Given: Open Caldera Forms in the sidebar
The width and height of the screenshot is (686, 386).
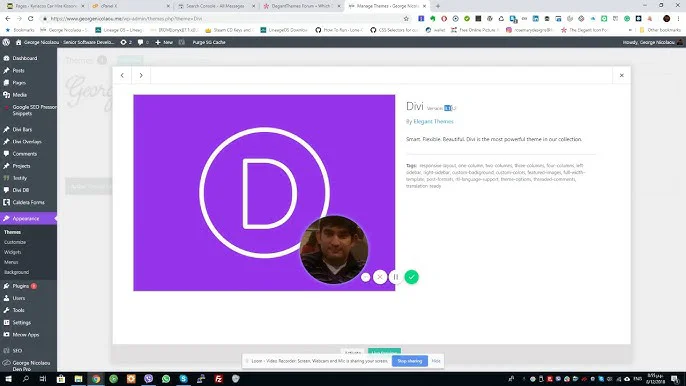Looking at the screenshot, I should coord(28,202).
